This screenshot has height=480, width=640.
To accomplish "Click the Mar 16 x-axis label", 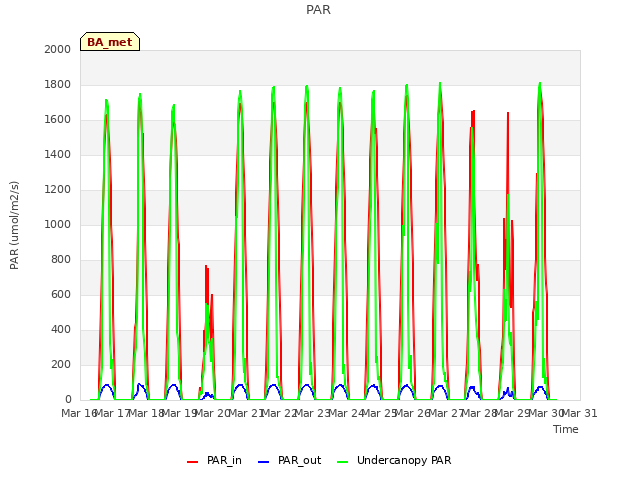I will pyautogui.click(x=79, y=413).
